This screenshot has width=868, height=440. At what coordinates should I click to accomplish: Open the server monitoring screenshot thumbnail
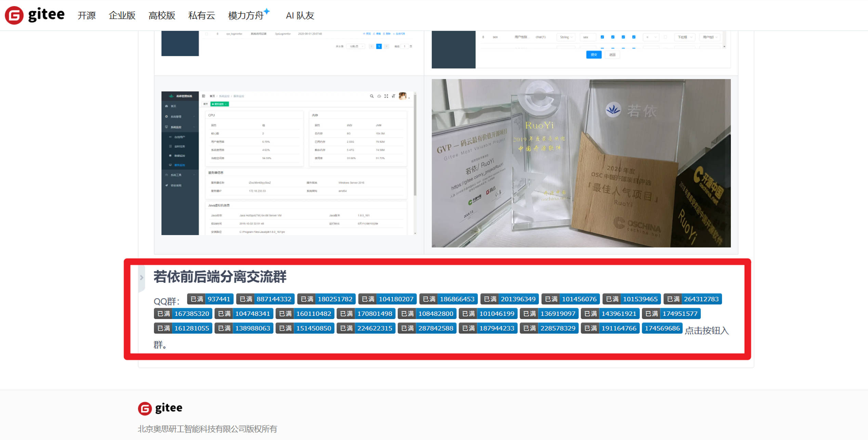click(289, 163)
